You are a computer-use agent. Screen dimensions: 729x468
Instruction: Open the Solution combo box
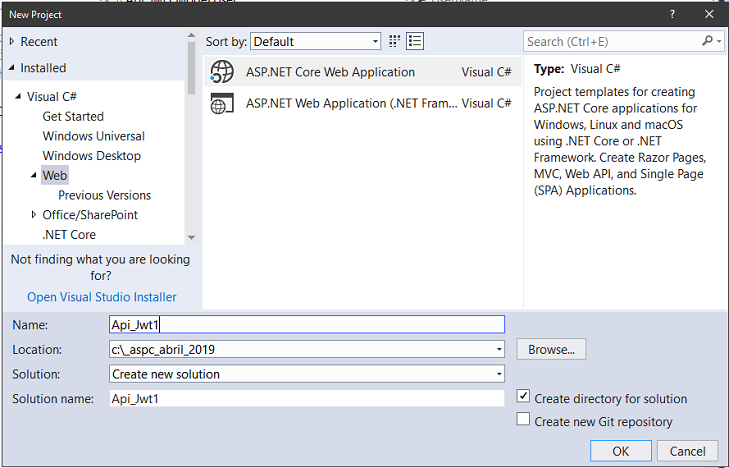(307, 374)
